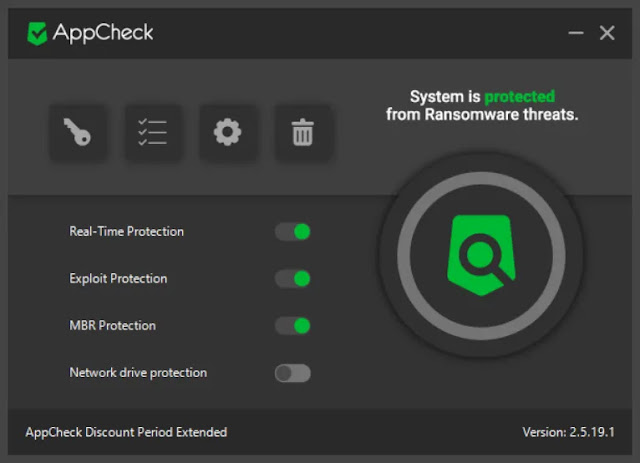The image size is (640, 463).
Task: Click the Version: 2.5.19.1 text
Action: (568, 432)
